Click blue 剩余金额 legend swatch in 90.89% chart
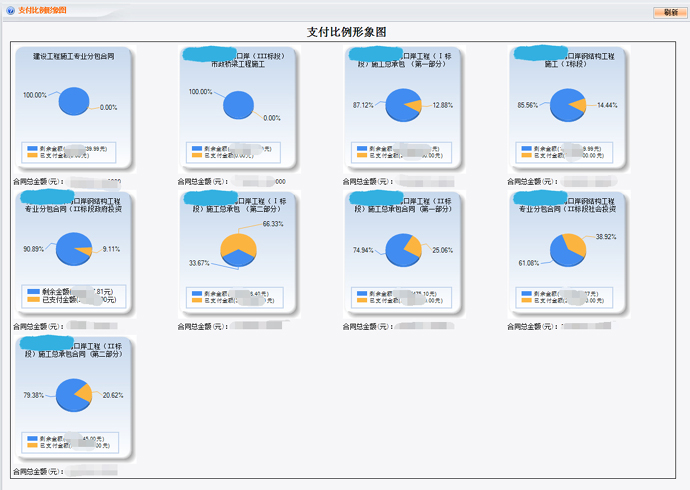 coord(34,292)
